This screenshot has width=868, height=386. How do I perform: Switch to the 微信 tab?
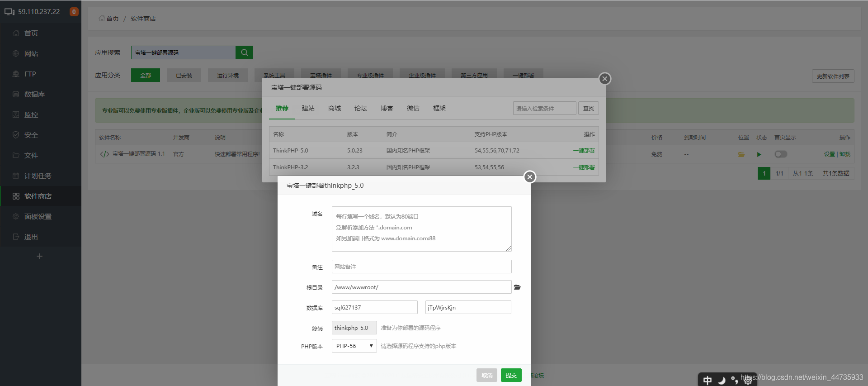(413, 108)
